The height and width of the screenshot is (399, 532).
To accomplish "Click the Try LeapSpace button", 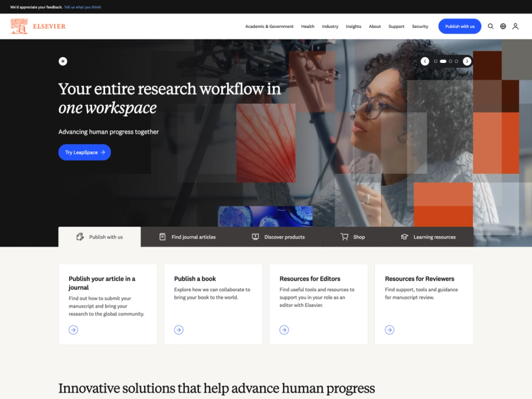I will pyautogui.click(x=84, y=152).
